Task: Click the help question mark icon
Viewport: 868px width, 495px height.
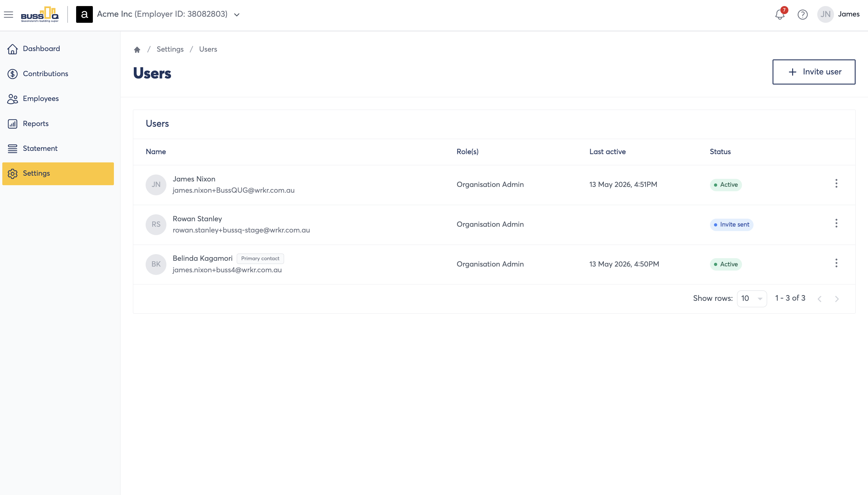Action: (x=803, y=14)
